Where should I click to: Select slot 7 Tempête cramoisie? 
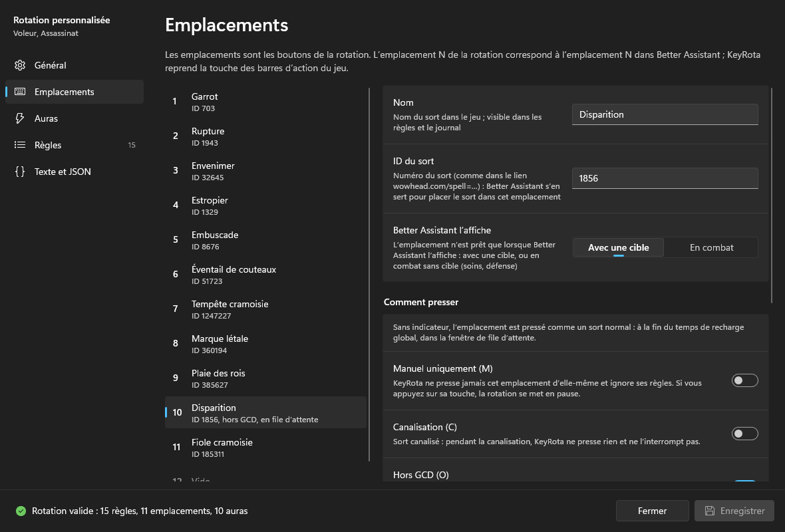point(266,309)
